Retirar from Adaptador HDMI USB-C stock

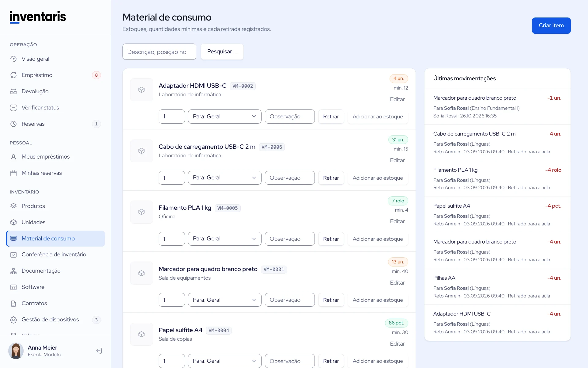click(331, 117)
